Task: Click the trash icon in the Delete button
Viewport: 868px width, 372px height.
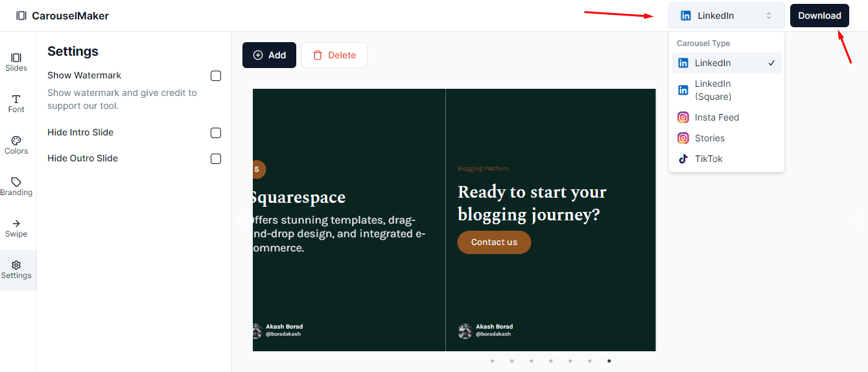Action: tap(318, 55)
